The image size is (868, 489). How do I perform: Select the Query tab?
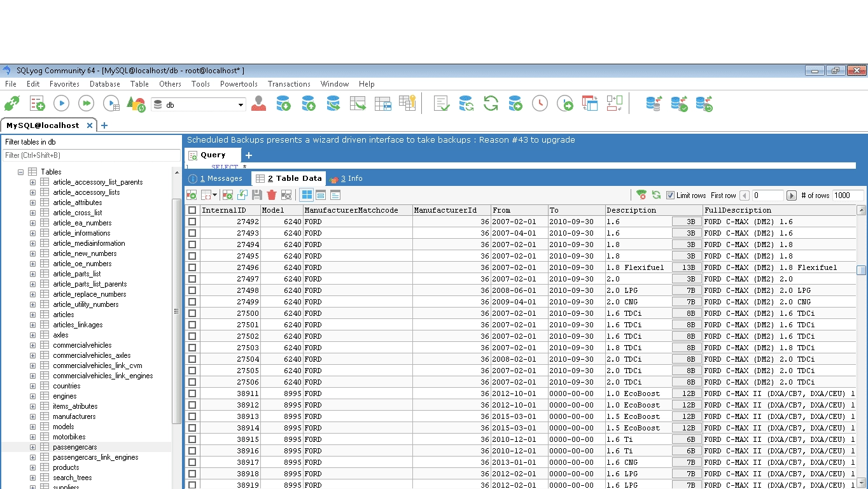click(213, 155)
